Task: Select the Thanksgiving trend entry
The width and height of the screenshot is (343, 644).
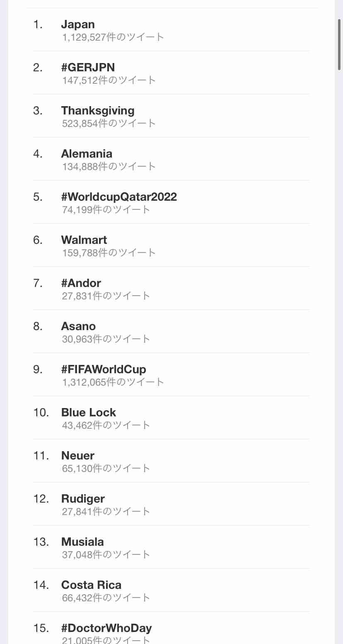Action: [x=98, y=111]
